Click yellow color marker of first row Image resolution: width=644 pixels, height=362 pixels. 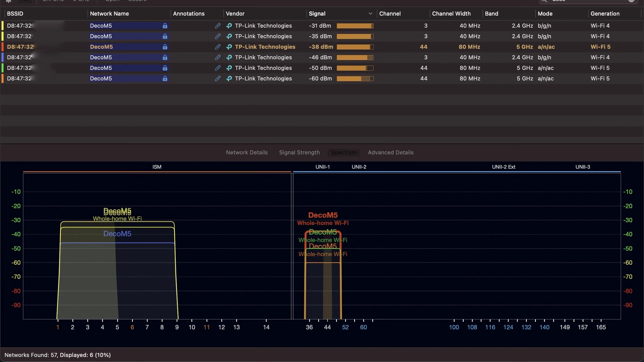(x=3, y=26)
